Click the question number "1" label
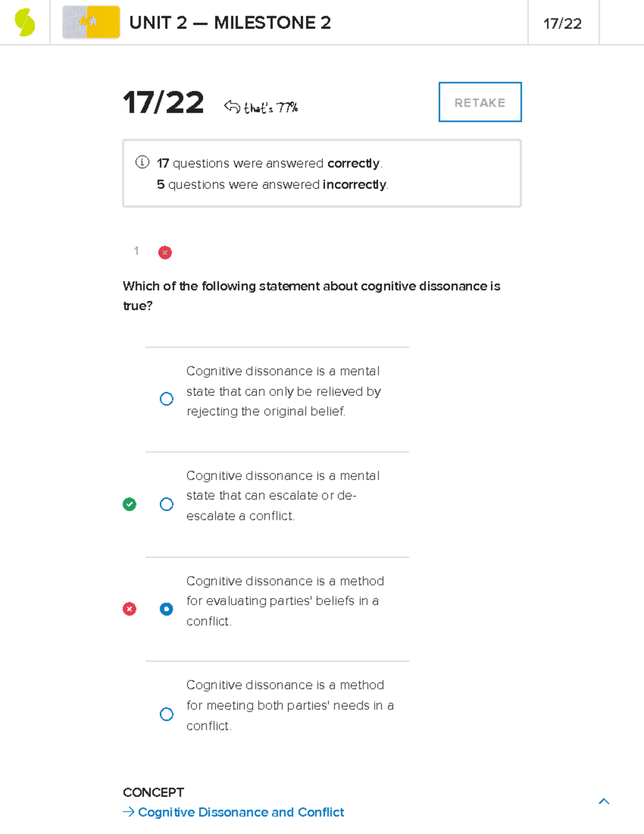 136,251
